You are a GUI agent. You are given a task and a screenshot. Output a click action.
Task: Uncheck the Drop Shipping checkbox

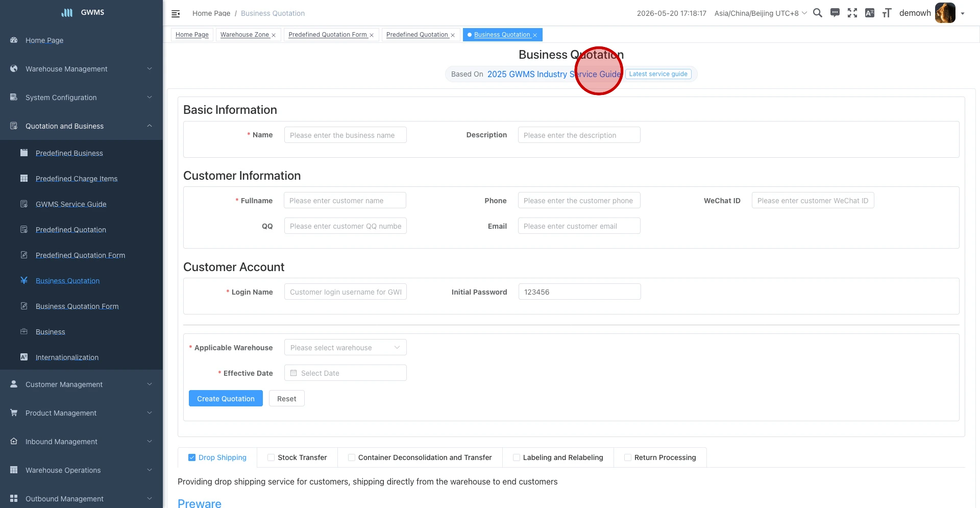192,457
